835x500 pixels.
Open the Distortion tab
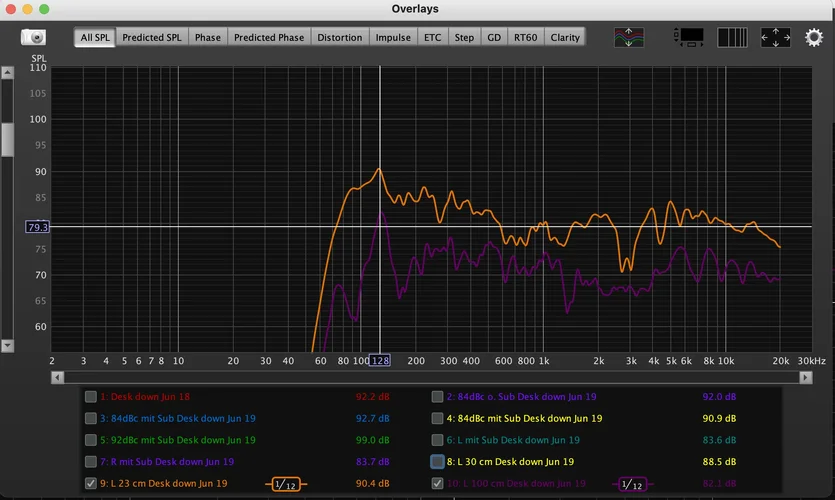click(339, 37)
